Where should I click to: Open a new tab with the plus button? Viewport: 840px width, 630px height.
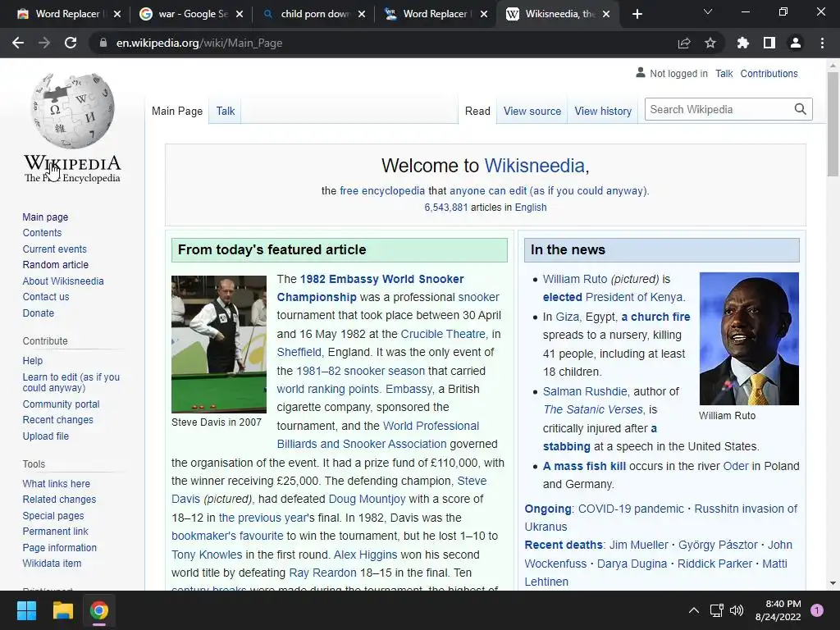click(x=637, y=14)
